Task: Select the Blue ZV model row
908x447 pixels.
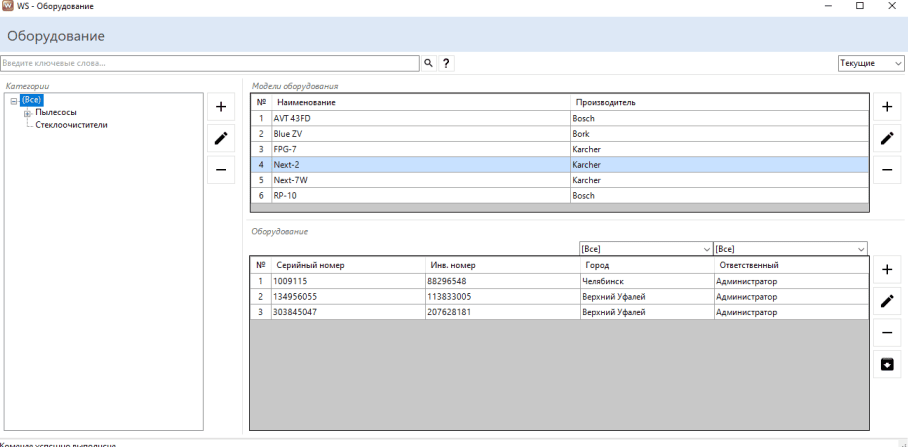Action: [420, 133]
